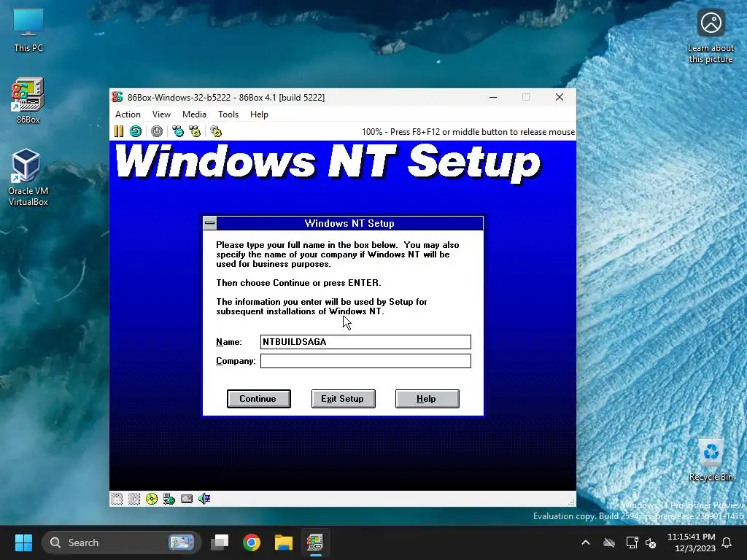Click the resize grip in 86Box status bar
Image resolution: width=747 pixels, height=560 pixels.
coord(572,502)
